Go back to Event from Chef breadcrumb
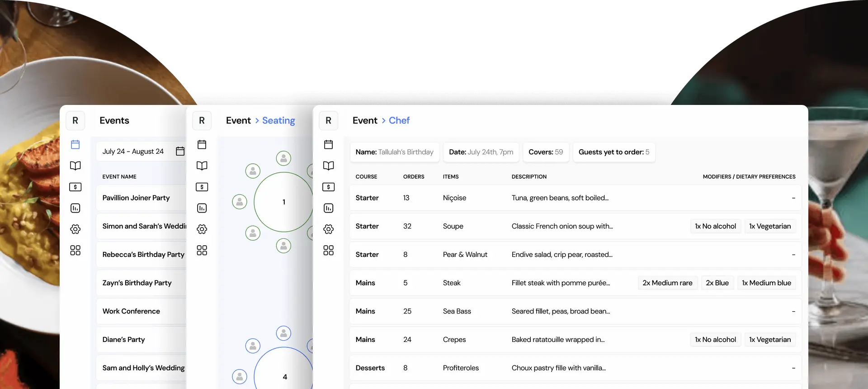 (x=364, y=121)
